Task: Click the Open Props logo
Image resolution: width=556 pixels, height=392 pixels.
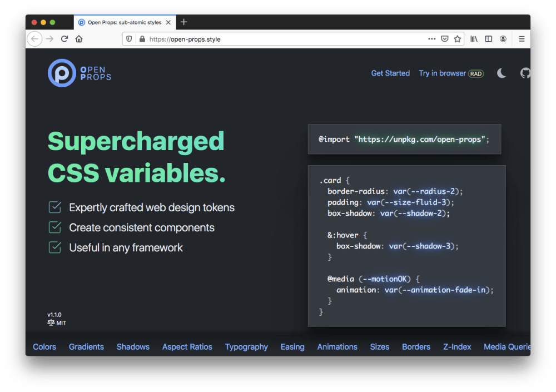Action: [80, 73]
